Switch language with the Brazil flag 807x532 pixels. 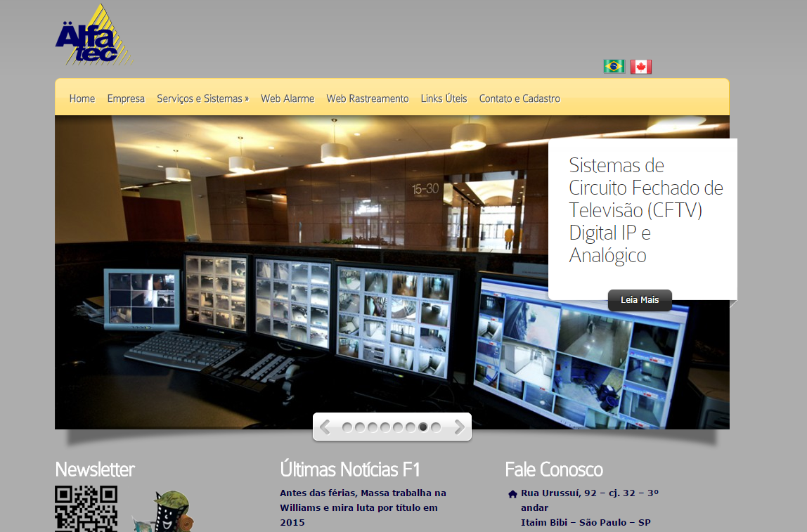[x=614, y=67]
